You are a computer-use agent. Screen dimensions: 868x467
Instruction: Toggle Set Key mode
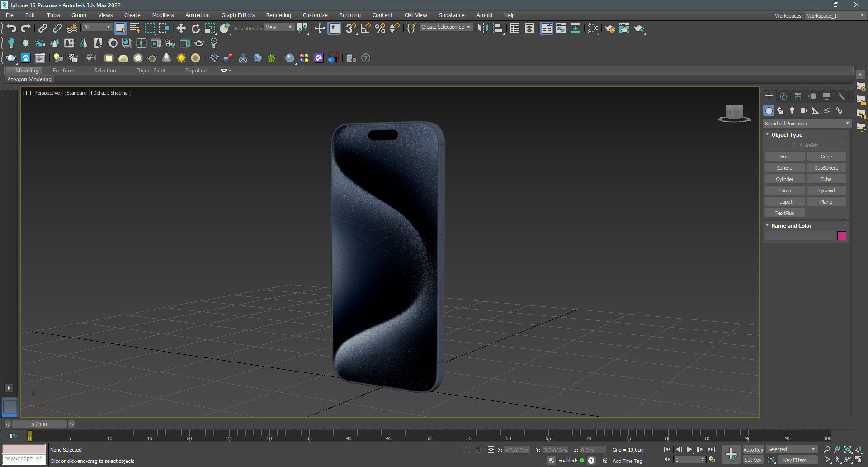pos(753,460)
